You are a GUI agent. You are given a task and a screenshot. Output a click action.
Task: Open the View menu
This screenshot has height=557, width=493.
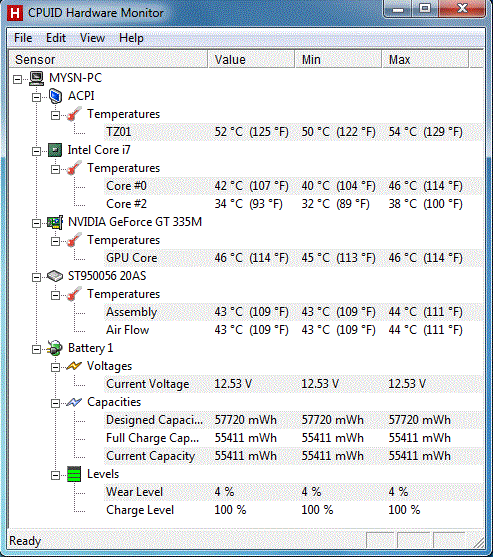pyautogui.click(x=92, y=38)
